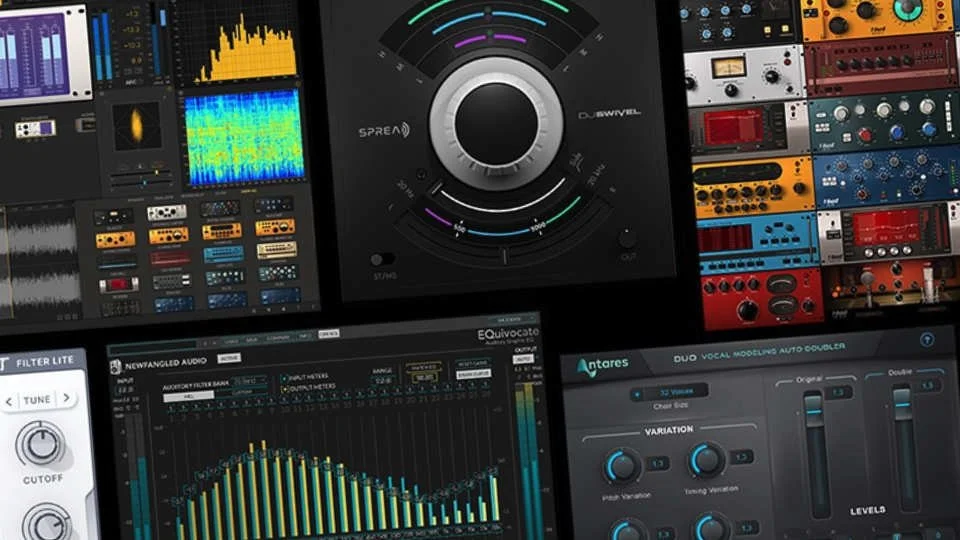Image resolution: width=960 pixels, height=540 pixels.
Task: Click the Range value field in EQuivocate
Action: point(383,380)
